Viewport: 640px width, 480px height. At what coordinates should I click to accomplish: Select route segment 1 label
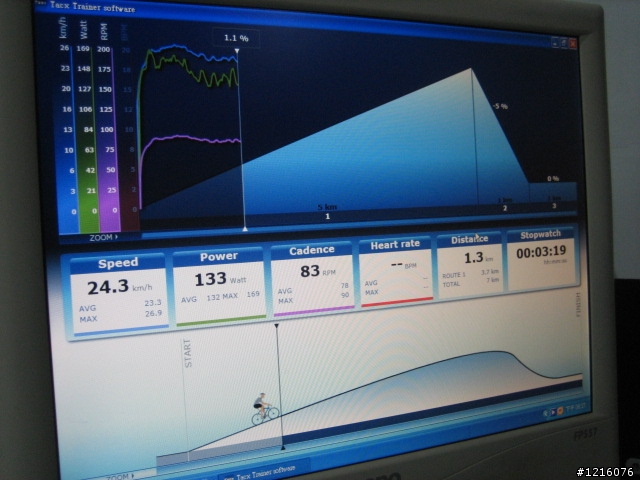327,216
